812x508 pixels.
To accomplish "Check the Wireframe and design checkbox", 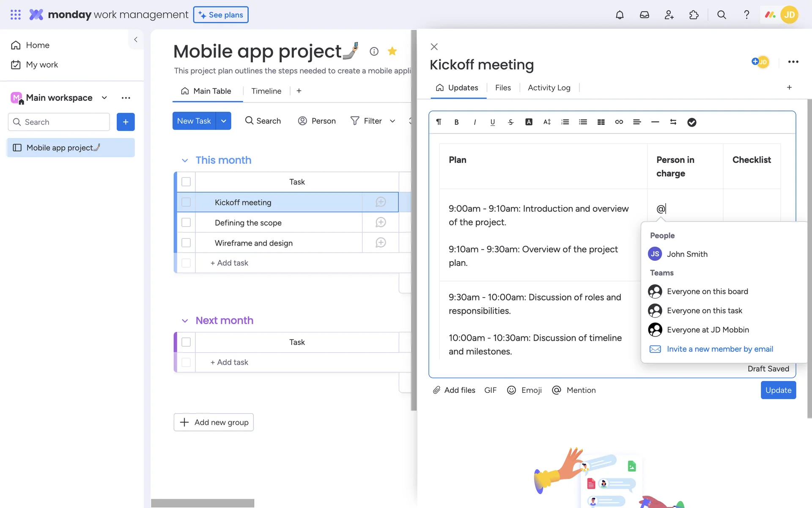I will [x=186, y=243].
